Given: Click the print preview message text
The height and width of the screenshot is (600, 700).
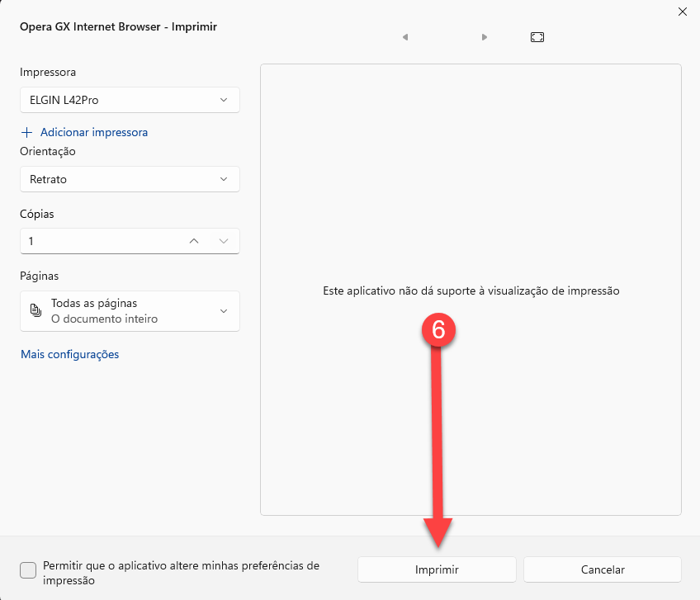Looking at the screenshot, I should point(471,291).
